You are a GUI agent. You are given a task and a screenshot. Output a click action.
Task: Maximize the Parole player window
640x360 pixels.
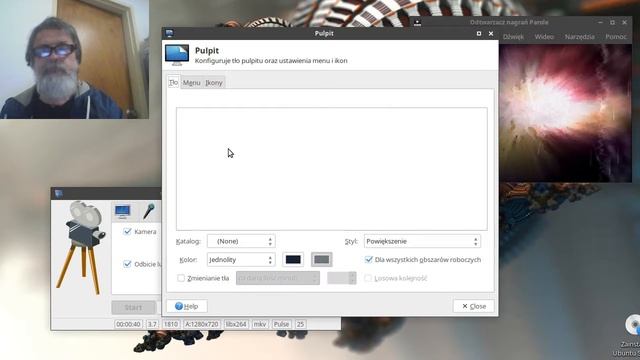pos(612,22)
